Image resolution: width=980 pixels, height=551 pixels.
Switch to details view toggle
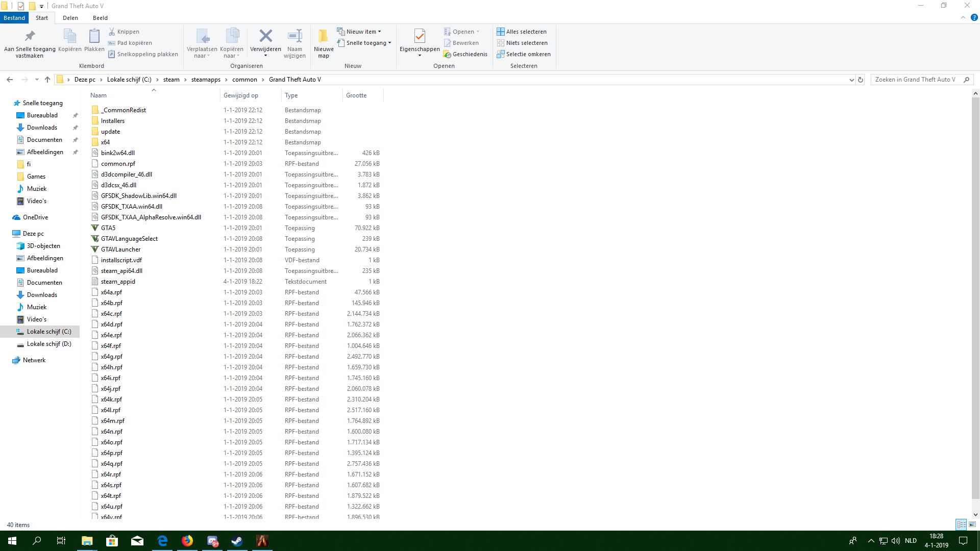pos(961,524)
